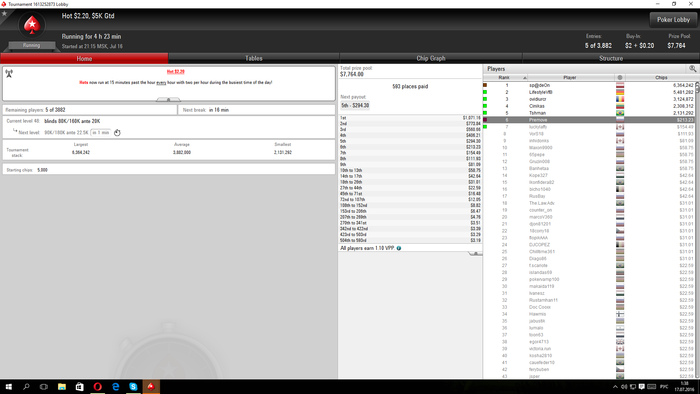Click the PokerStars red spade logo
Image resolution: width=700 pixels, height=394 pixels.
pyautogui.click(x=32, y=25)
